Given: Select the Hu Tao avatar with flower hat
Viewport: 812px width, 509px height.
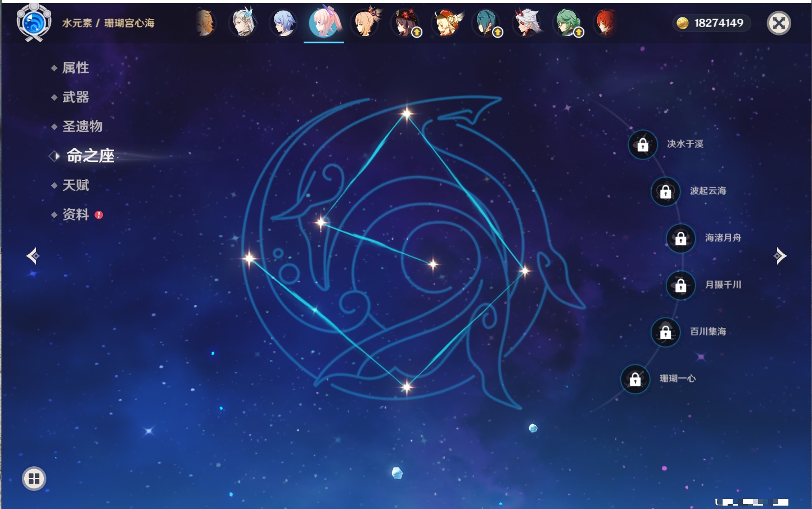Looking at the screenshot, I should click(406, 23).
